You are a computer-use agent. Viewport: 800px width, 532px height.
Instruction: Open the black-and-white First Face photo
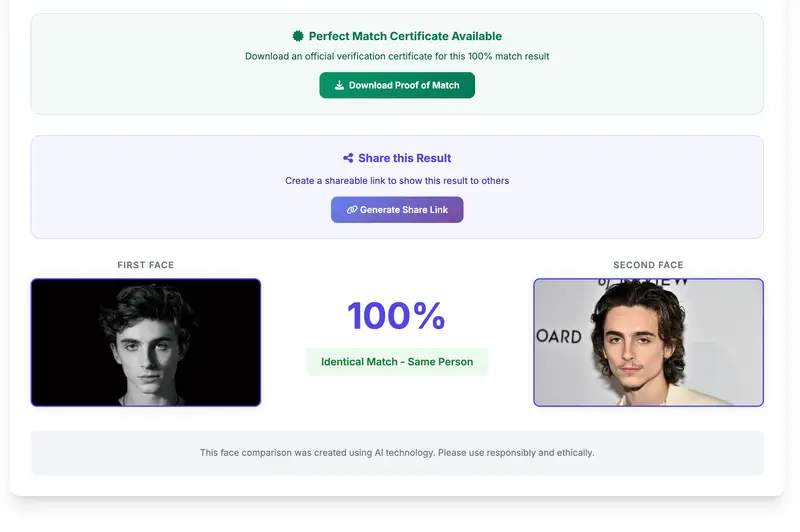click(x=146, y=342)
